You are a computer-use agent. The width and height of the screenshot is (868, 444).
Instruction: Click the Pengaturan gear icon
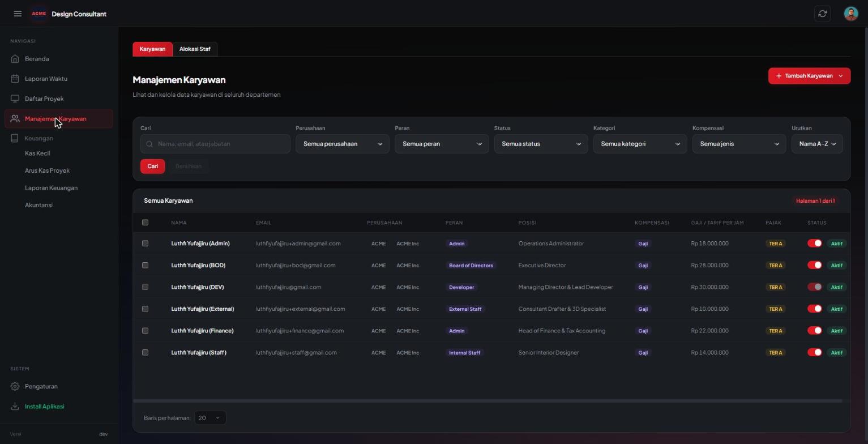[15, 386]
